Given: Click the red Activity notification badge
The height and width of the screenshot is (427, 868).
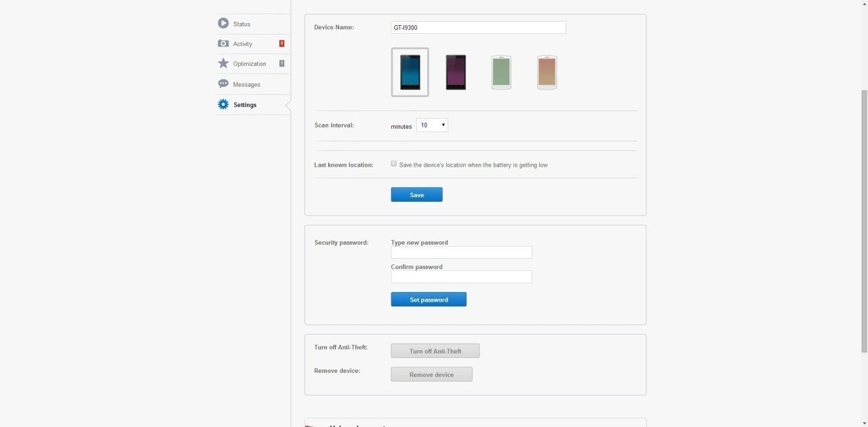Looking at the screenshot, I should click(282, 43).
